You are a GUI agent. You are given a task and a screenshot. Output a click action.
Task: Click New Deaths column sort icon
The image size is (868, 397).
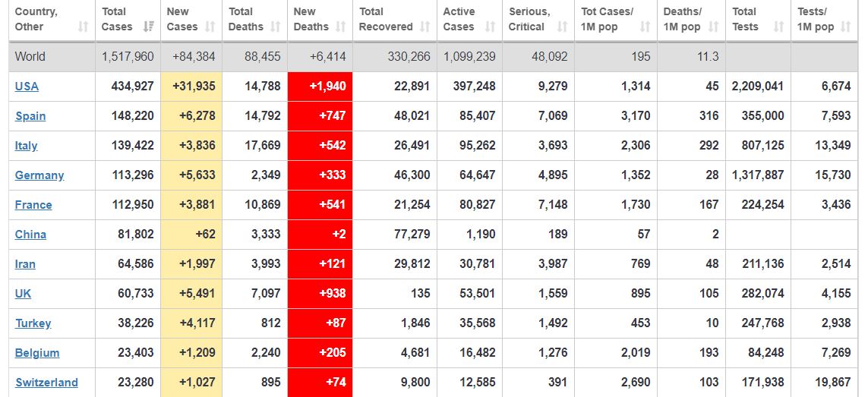[340, 27]
